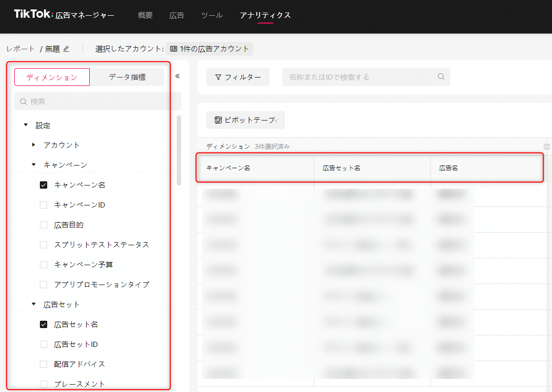Go to 概要 in the top navigation
Screen dimensions: 552x392
coord(145,15)
